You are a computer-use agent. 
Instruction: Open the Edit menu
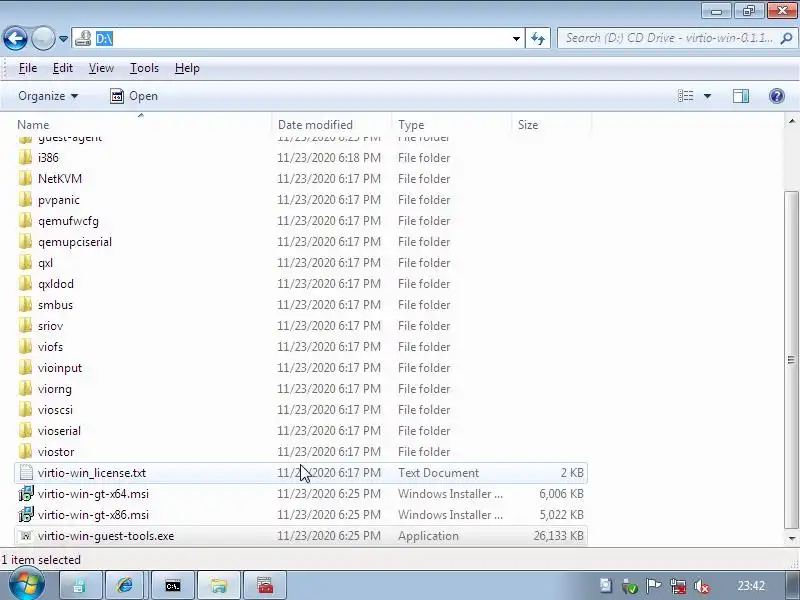coord(63,68)
